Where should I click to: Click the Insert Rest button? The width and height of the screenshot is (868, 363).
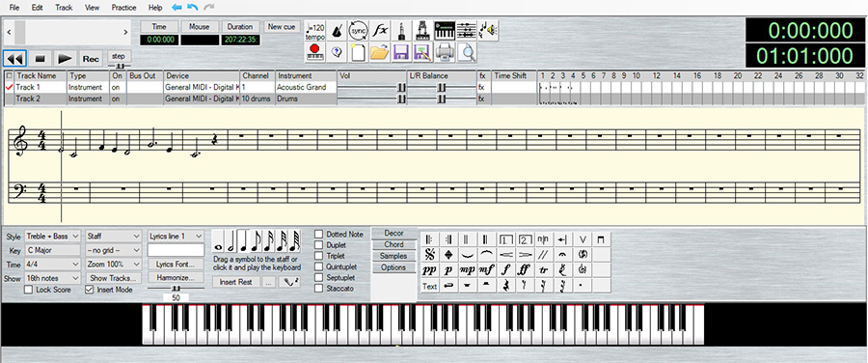pyautogui.click(x=236, y=282)
